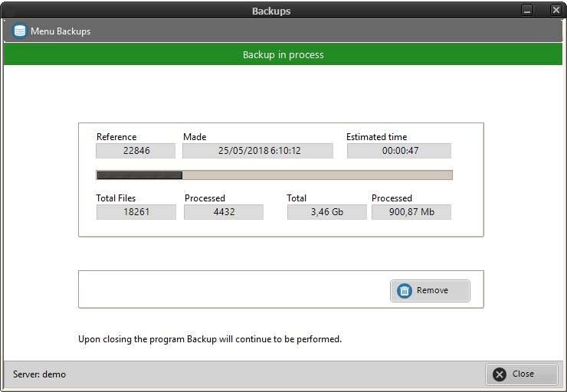Screen dimensions: 567x392
Task: Select Total Files field showing 18261
Action: [x=136, y=212]
